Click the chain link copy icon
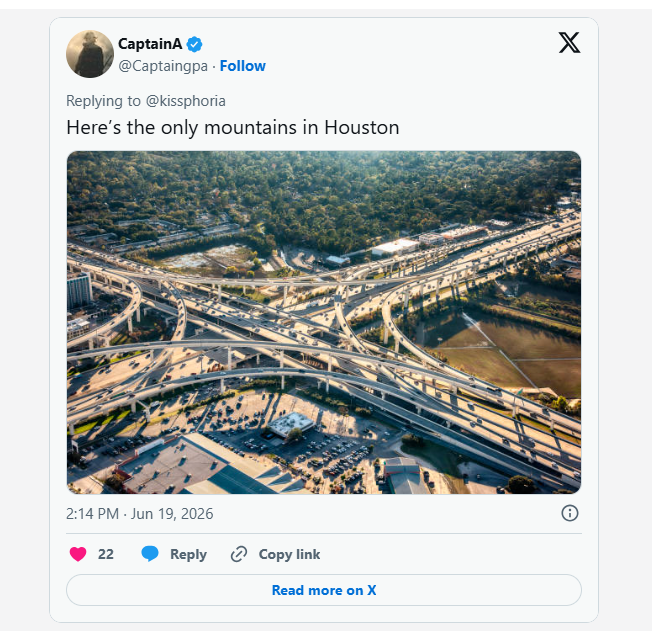The image size is (652, 642). pyautogui.click(x=239, y=554)
